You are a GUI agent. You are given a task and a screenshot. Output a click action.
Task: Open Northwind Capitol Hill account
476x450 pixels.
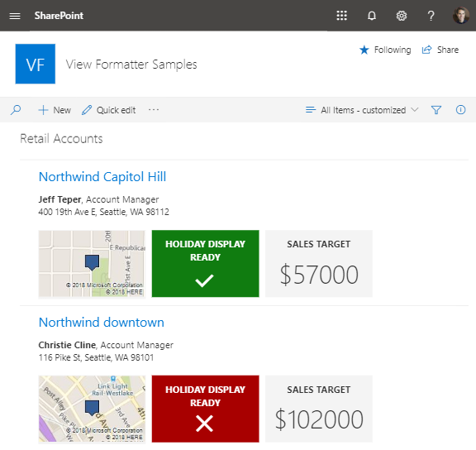coord(102,177)
